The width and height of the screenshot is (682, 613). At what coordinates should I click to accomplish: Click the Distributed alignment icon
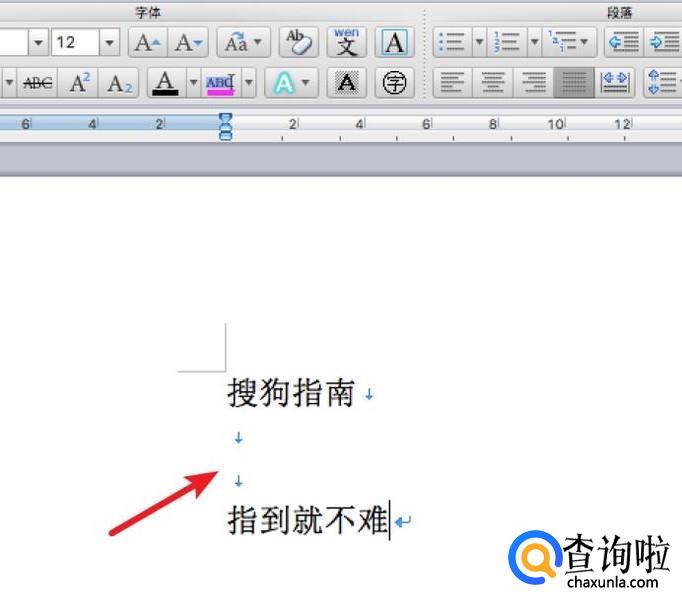coord(615,82)
